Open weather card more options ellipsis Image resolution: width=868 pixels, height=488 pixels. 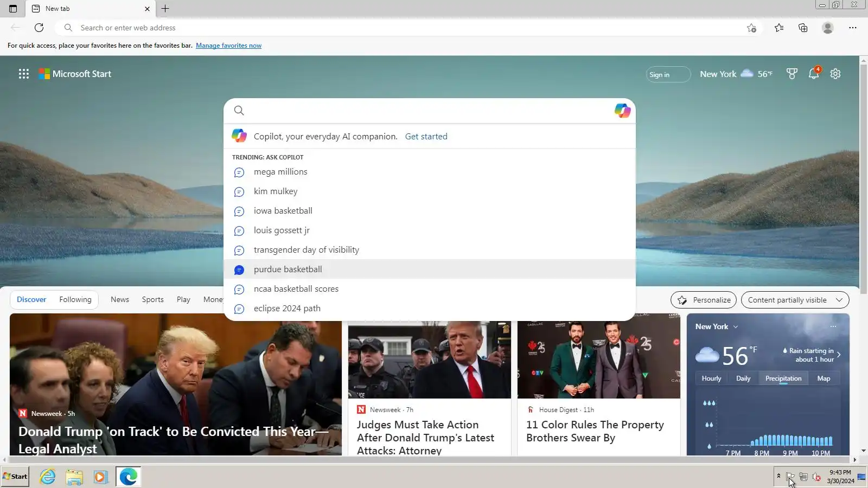point(833,326)
